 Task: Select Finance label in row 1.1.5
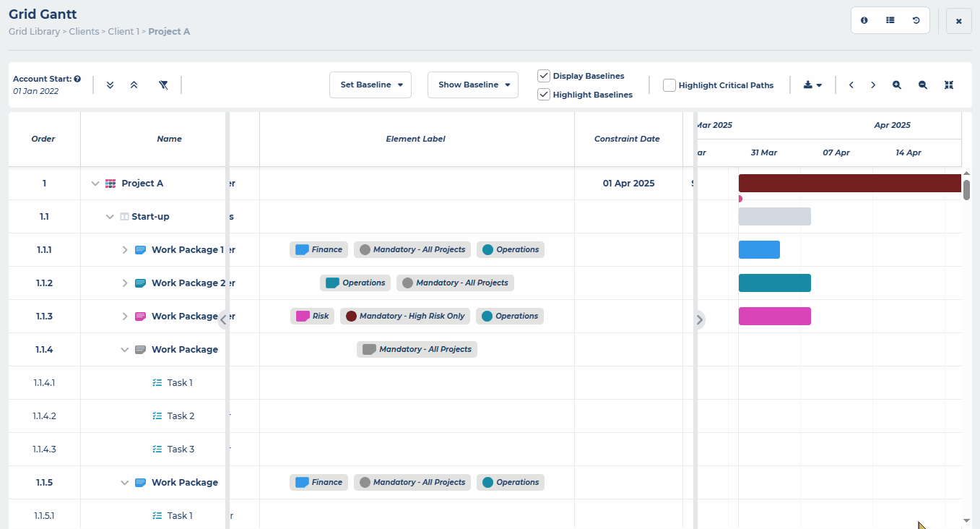[318, 483]
